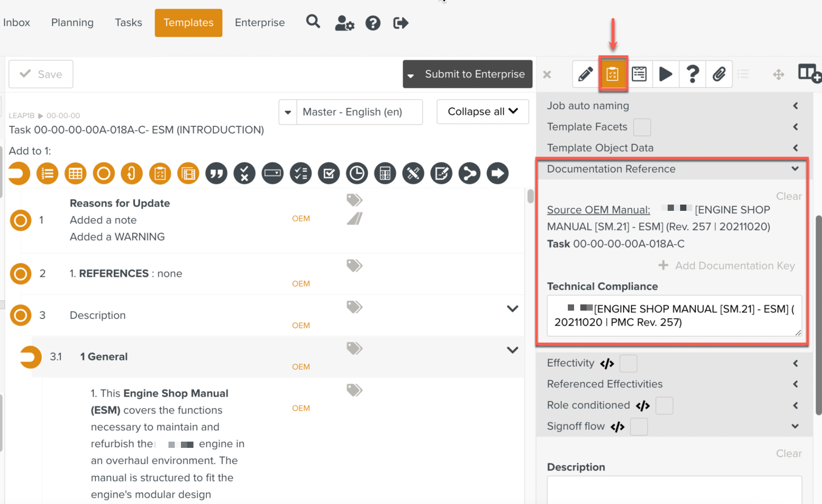Image resolution: width=822 pixels, height=504 pixels.
Task: Switch to the Enterprise tab
Action: point(260,22)
